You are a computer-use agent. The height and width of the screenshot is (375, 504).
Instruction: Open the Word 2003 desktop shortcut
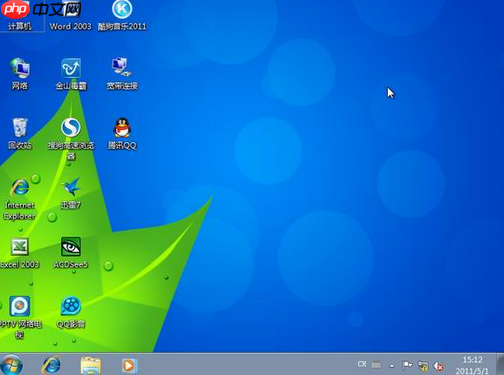(x=70, y=17)
